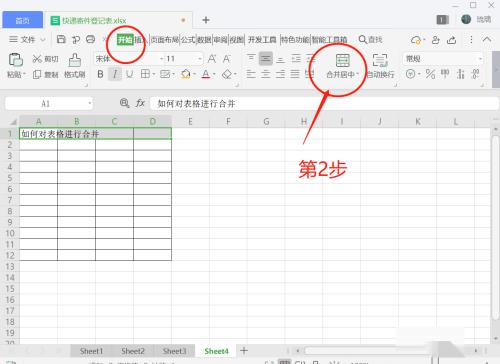Open the three-dot more options menu
Image resolution: width=500 pixels, height=364 pixels.
click(471, 40)
